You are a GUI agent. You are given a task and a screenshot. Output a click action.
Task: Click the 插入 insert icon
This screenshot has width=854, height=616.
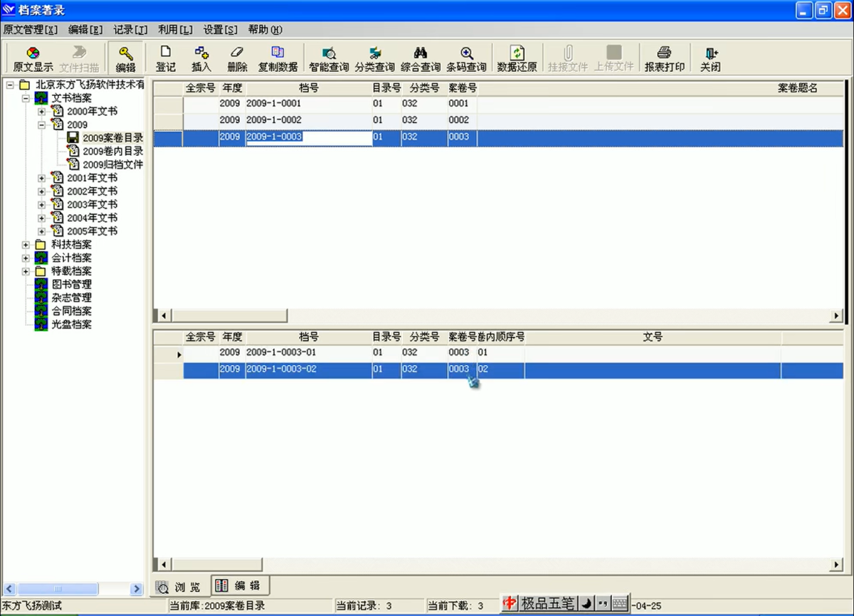[x=201, y=53]
